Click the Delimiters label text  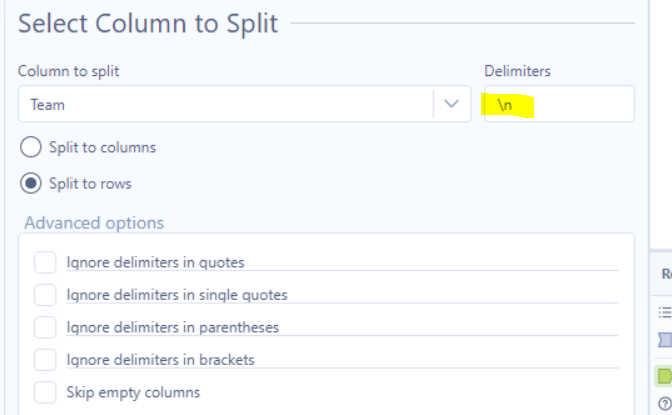coord(517,71)
